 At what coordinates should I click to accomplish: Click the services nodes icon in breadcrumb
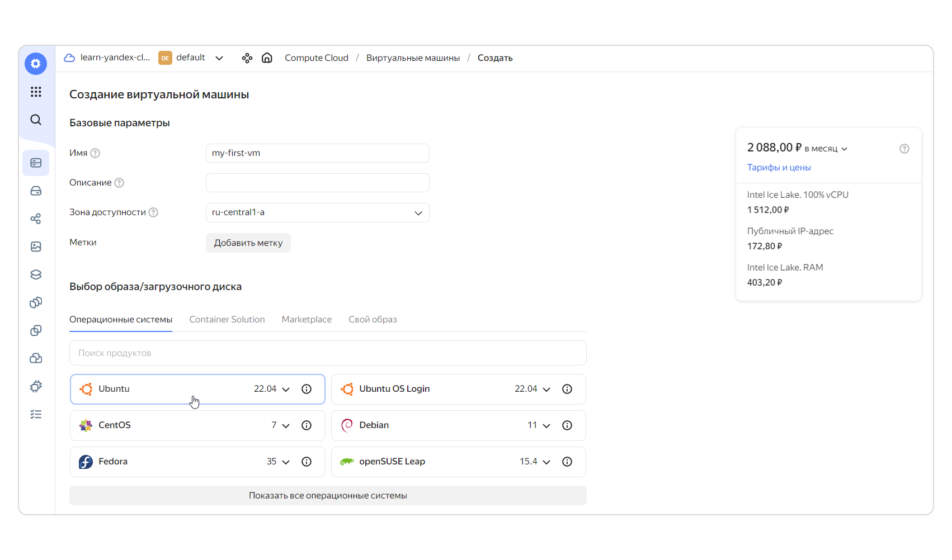click(247, 58)
